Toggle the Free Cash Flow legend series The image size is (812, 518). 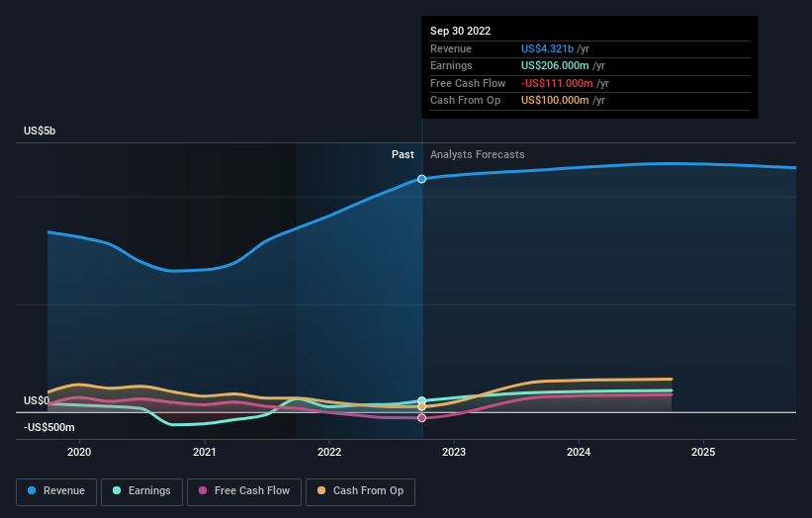pos(244,491)
